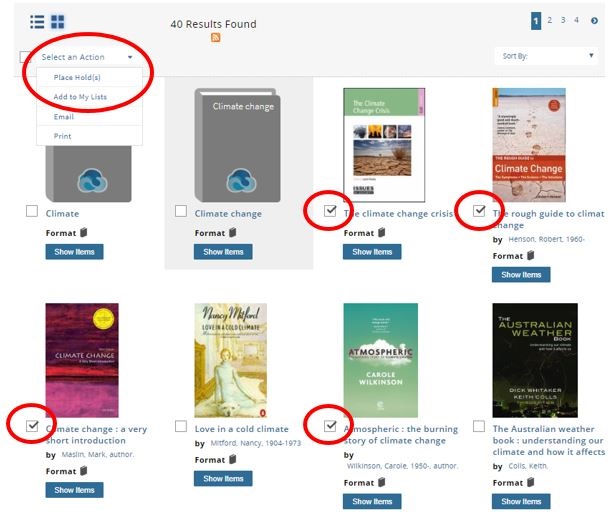
Task: Click format icon for The climate change crisis
Action: pyautogui.click(x=382, y=233)
